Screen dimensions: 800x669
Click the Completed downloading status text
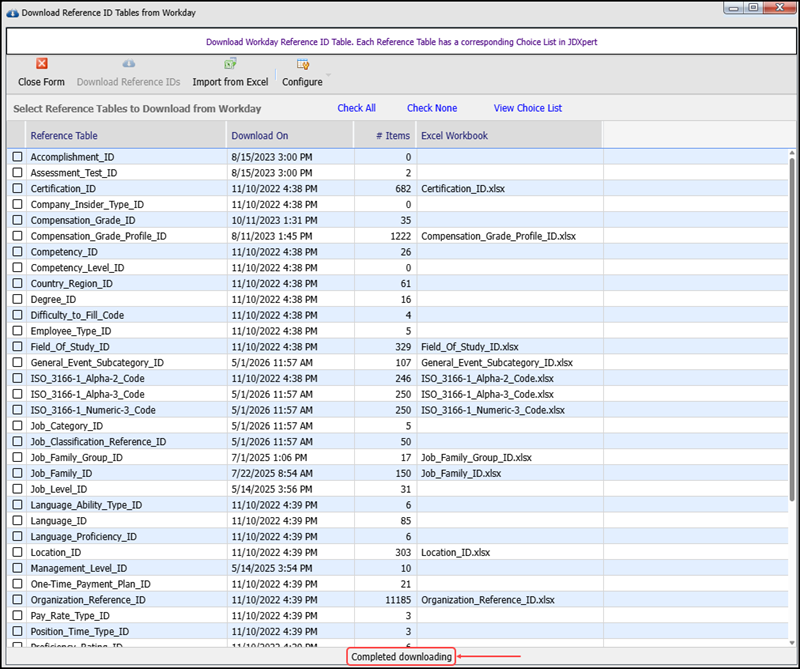(x=402, y=657)
